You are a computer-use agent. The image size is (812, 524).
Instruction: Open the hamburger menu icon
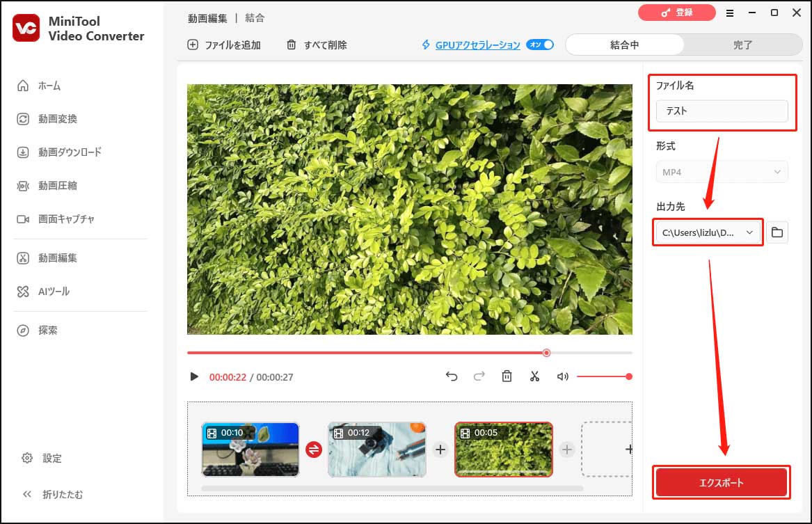pyautogui.click(x=730, y=13)
